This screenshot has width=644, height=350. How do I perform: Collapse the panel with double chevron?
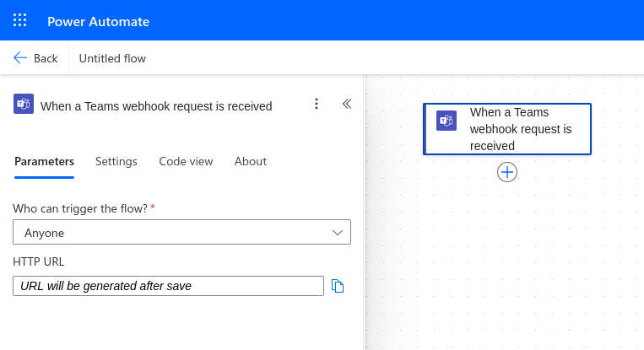point(347,104)
